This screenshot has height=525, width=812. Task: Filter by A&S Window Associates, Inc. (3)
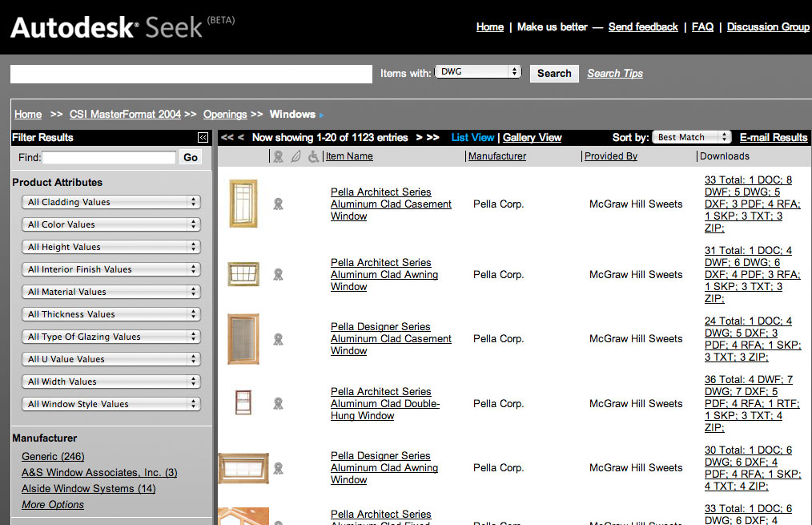pyautogui.click(x=99, y=473)
